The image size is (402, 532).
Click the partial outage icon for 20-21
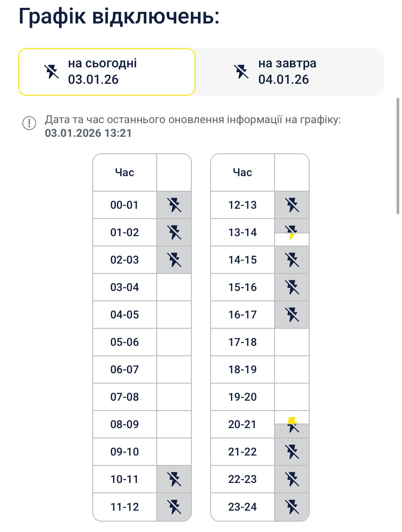[292, 424]
